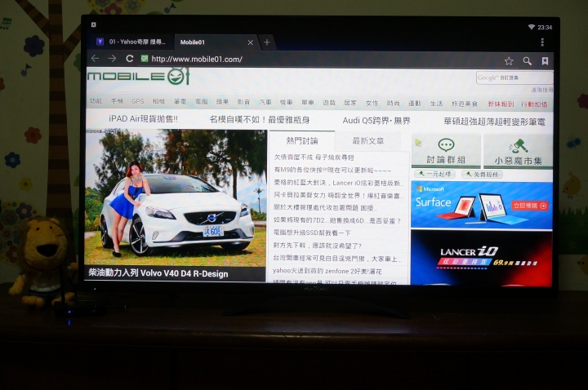The width and height of the screenshot is (588, 390).
Task: Open the 女性 nav category
Action: click(372, 103)
